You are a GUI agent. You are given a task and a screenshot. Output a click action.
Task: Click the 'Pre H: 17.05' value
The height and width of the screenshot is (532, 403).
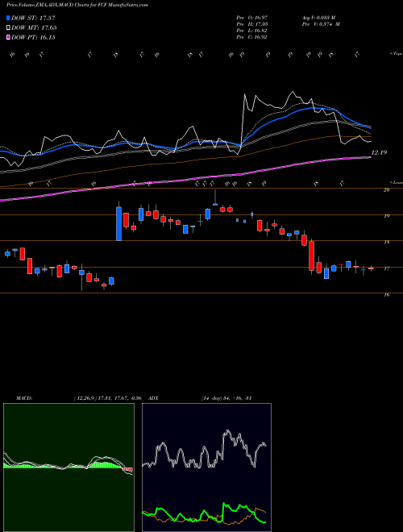pyautogui.click(x=253, y=24)
